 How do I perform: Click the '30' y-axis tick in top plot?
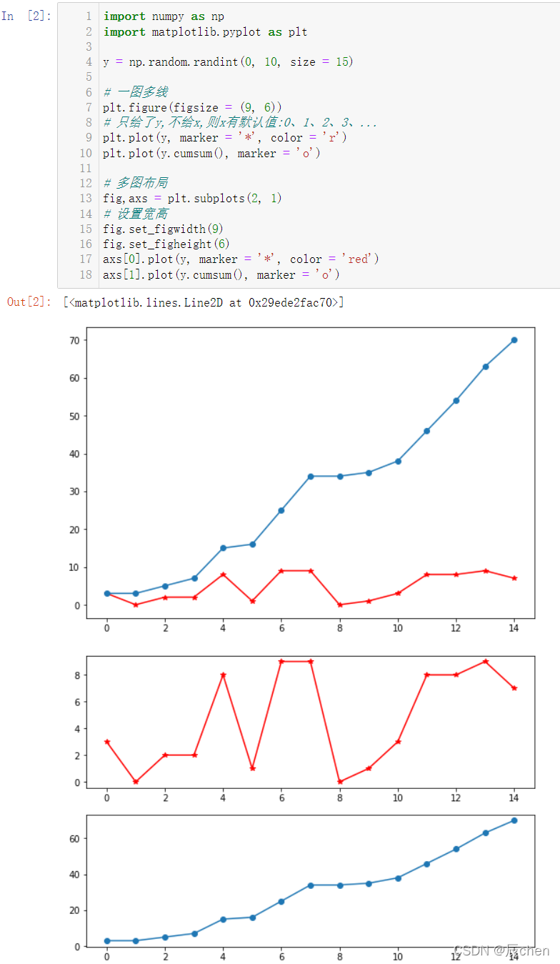click(74, 492)
